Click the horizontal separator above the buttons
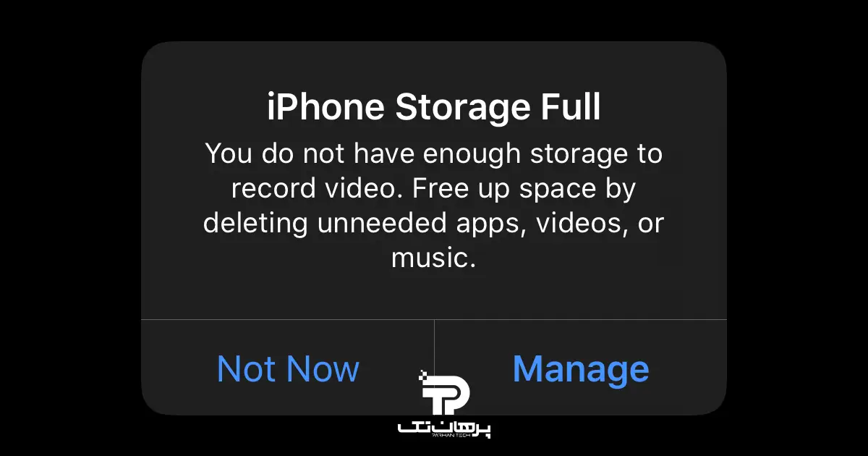This screenshot has width=868, height=456. coord(434,319)
